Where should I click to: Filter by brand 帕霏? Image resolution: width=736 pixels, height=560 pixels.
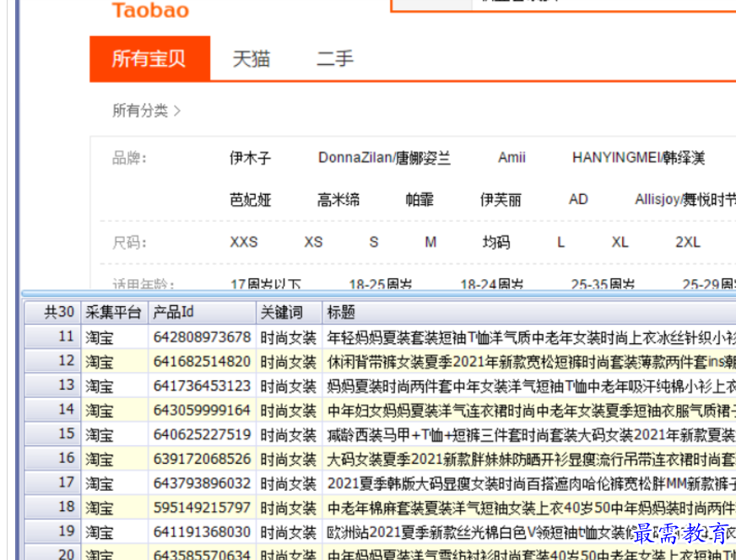click(x=419, y=200)
